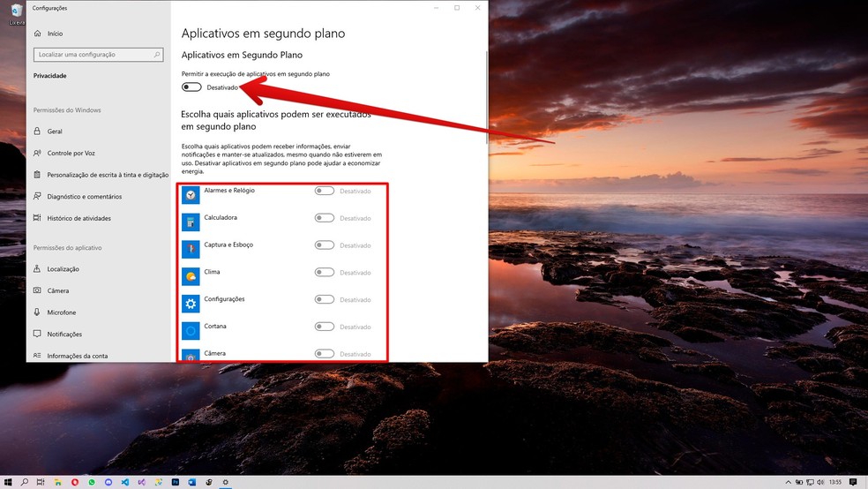Click the taskbar clock 13:55
Viewport: 868px width, 489px height.
pyautogui.click(x=835, y=482)
